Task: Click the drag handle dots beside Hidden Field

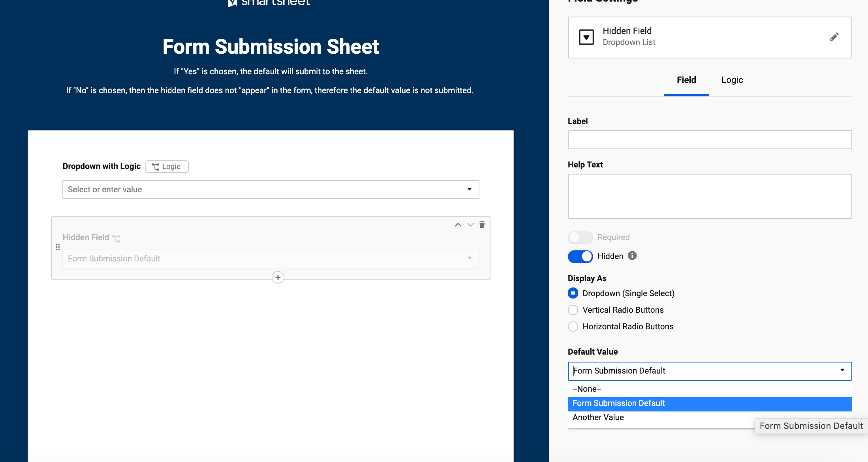Action: (58, 247)
